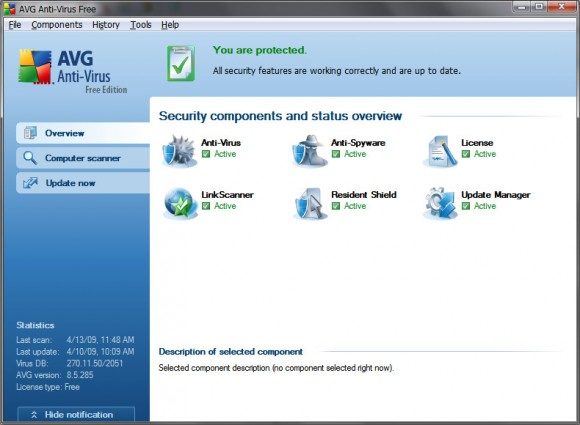Select the Resident Shield label
The width and height of the screenshot is (580, 425).
[364, 195]
